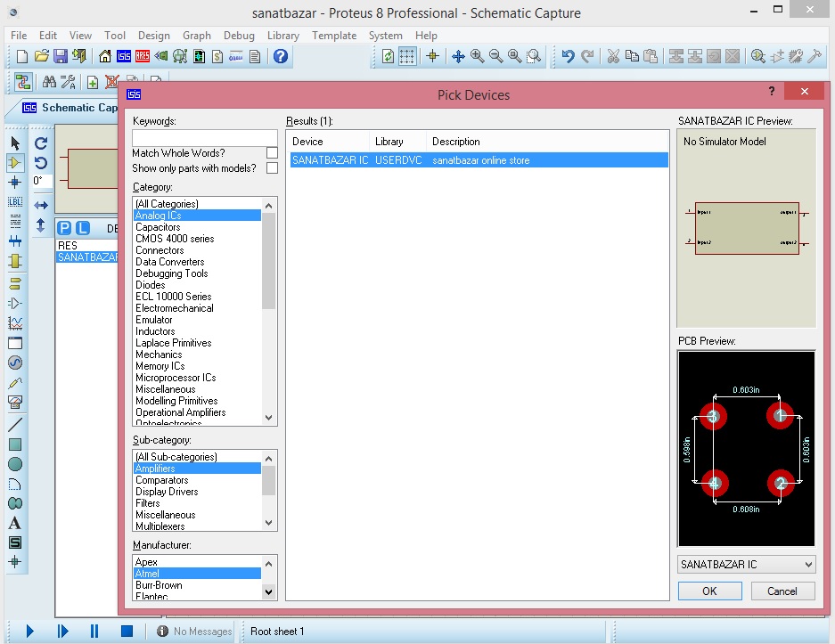The height and width of the screenshot is (644, 835).
Task: Click the Zoom Out magnifier icon
Action: pos(495,56)
